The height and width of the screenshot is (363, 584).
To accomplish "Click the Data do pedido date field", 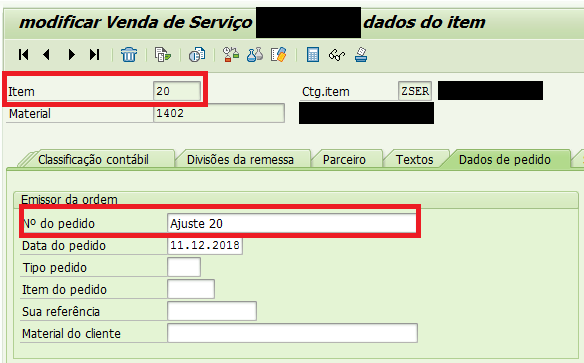I will [205, 245].
